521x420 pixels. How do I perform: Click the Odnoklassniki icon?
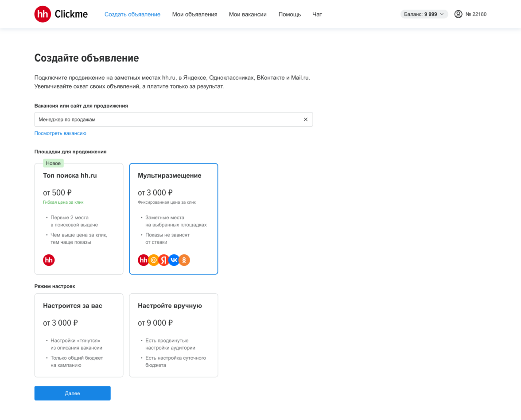pos(184,260)
